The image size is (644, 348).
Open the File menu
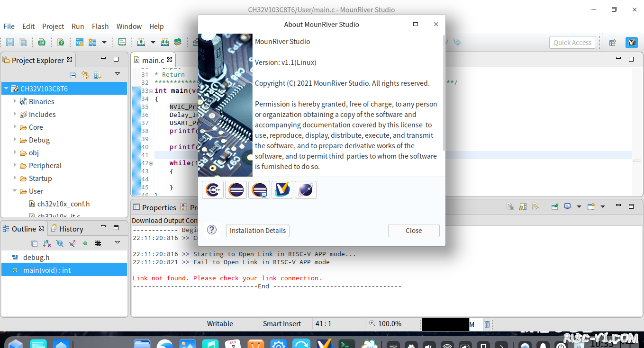tap(9, 27)
